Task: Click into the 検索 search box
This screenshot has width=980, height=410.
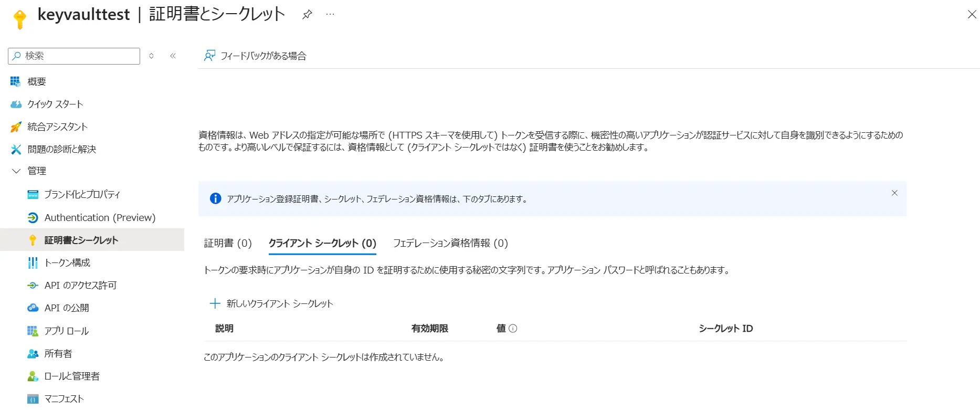Action: click(74, 56)
